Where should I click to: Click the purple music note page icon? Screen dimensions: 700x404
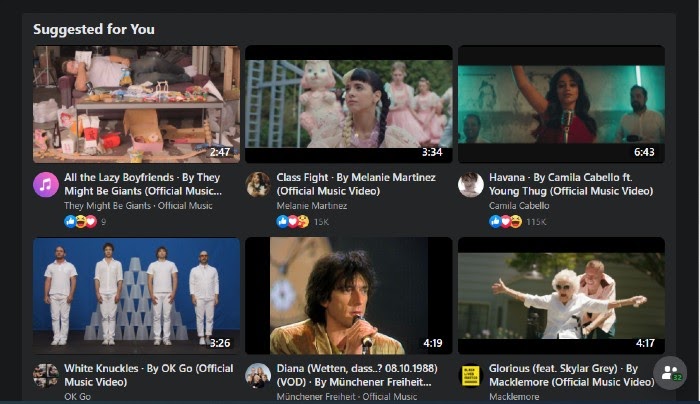(46, 184)
